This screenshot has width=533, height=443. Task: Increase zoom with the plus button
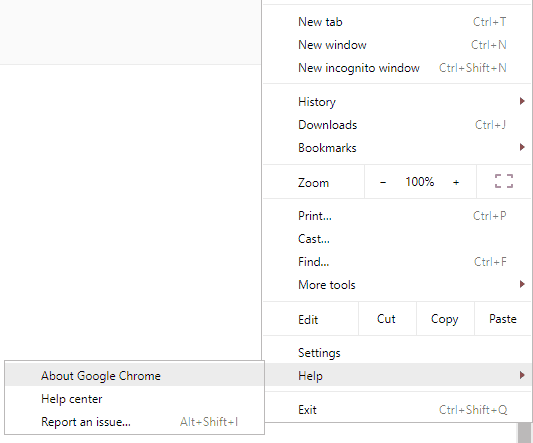[456, 183]
